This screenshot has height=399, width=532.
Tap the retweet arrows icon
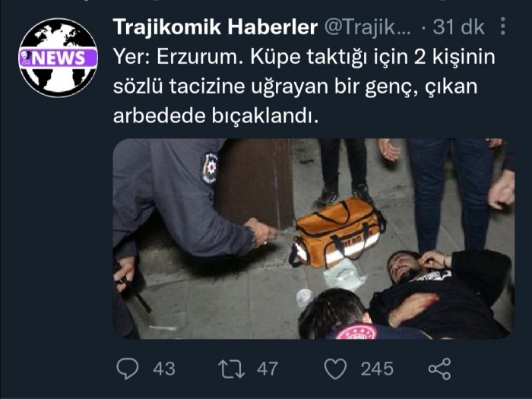(231, 369)
